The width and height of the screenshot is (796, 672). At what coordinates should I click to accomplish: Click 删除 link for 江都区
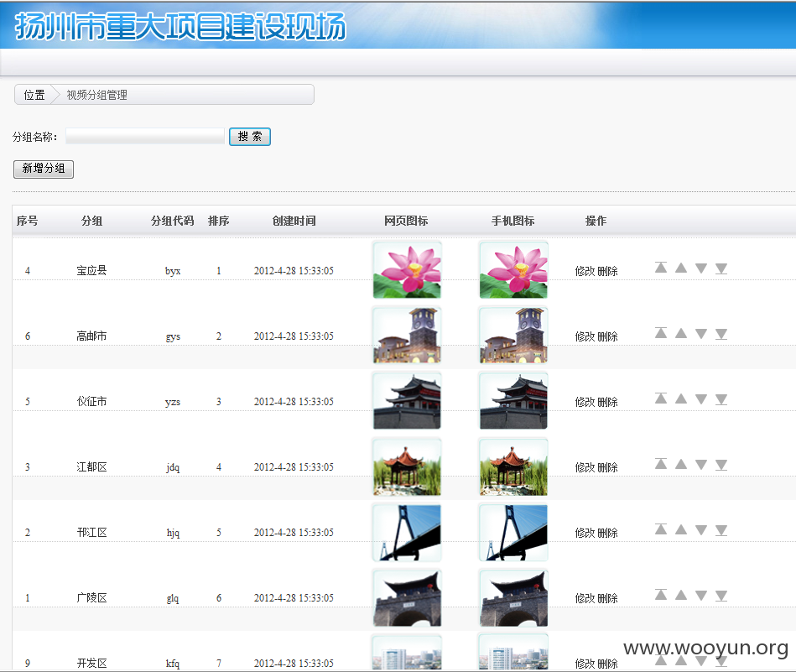[607, 468]
